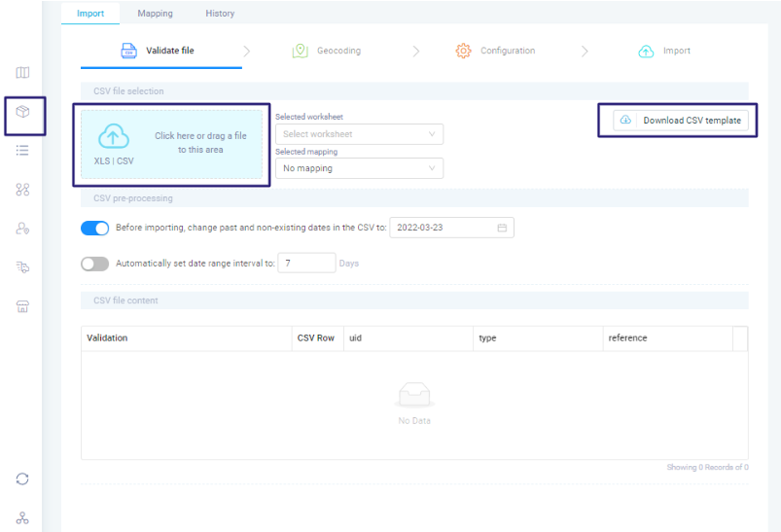Open the user location sidebar icon
This screenshot has width=781, height=532.
[22, 229]
